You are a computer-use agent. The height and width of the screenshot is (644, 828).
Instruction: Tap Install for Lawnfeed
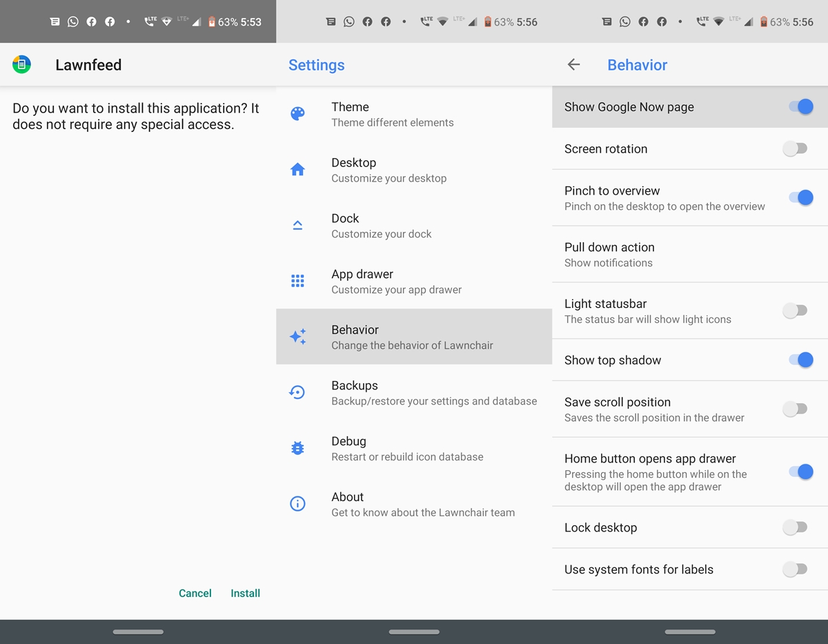(246, 593)
